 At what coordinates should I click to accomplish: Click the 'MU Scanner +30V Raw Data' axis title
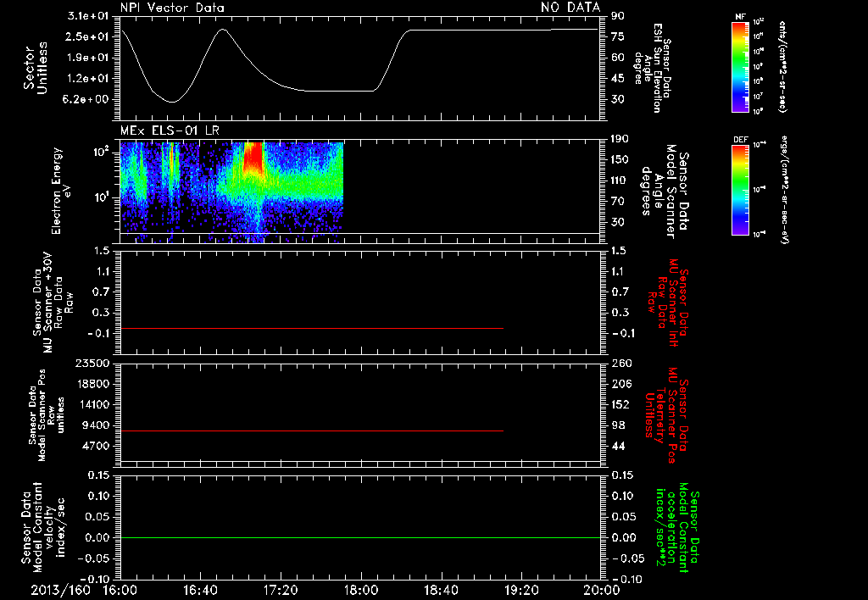[53, 303]
